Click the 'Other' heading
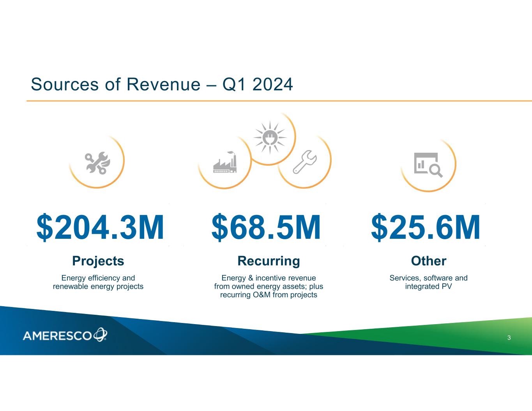 coord(428,261)
